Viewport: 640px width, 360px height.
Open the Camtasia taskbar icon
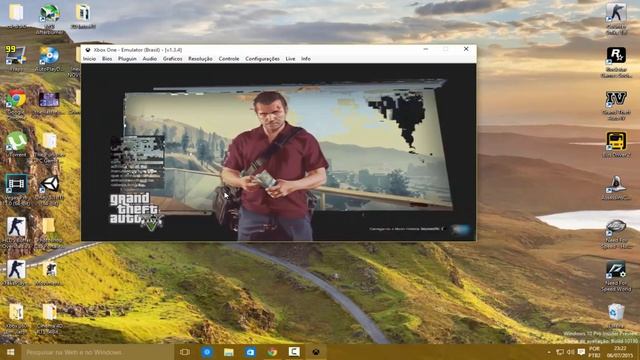click(x=294, y=352)
